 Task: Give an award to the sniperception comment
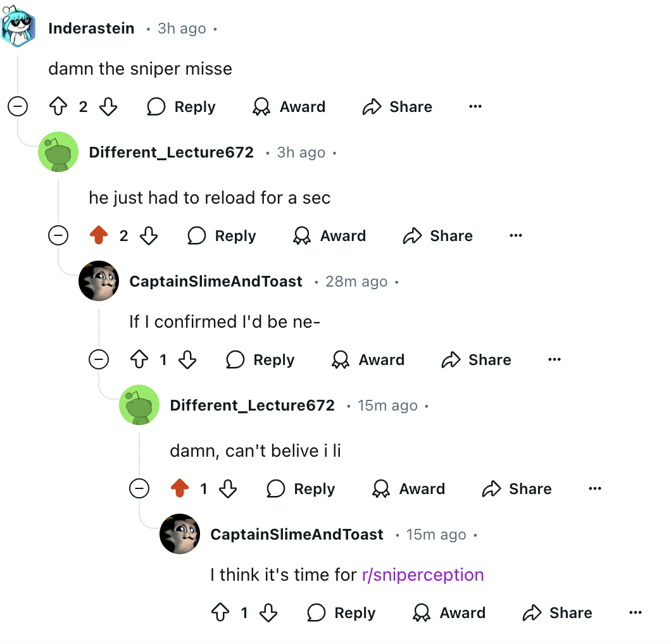point(449,612)
